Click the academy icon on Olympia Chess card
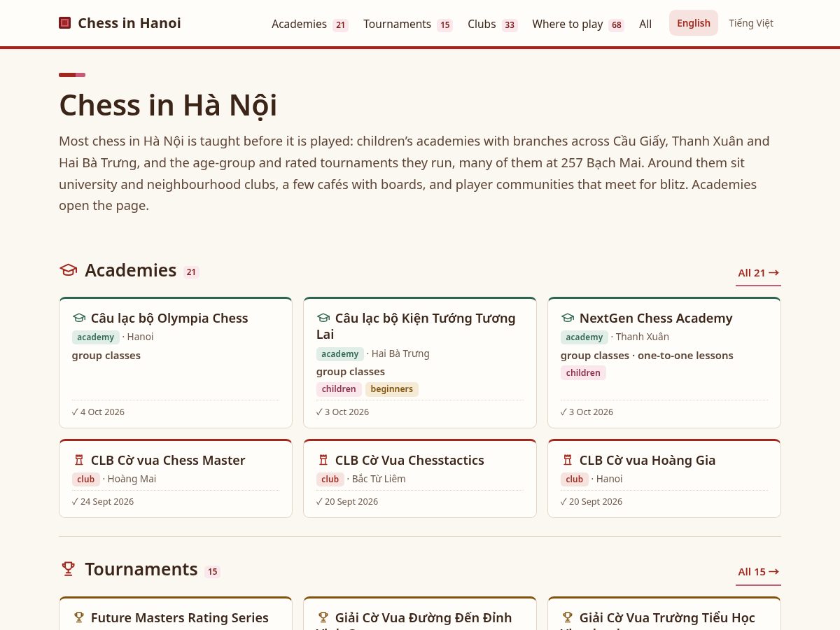The width and height of the screenshot is (840, 630). [79, 318]
